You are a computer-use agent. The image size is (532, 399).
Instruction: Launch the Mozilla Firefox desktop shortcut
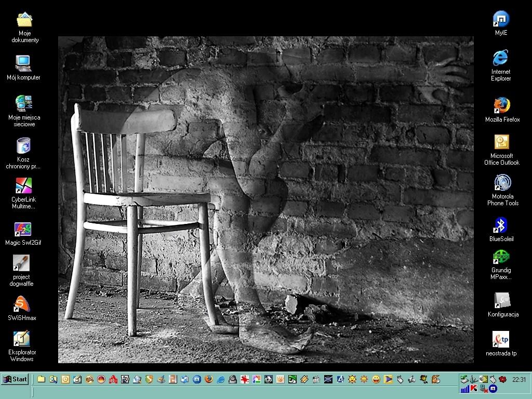502,110
